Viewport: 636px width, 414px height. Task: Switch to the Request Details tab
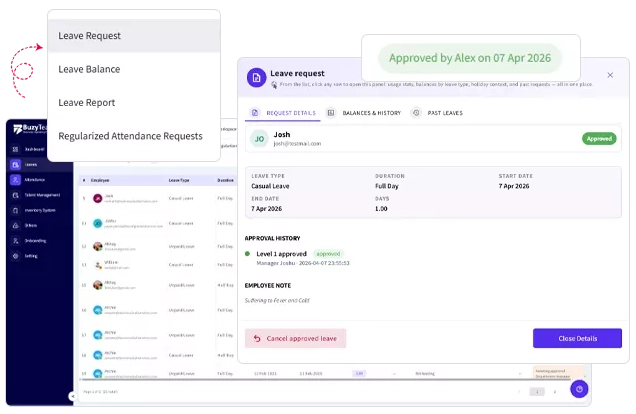[283, 113]
